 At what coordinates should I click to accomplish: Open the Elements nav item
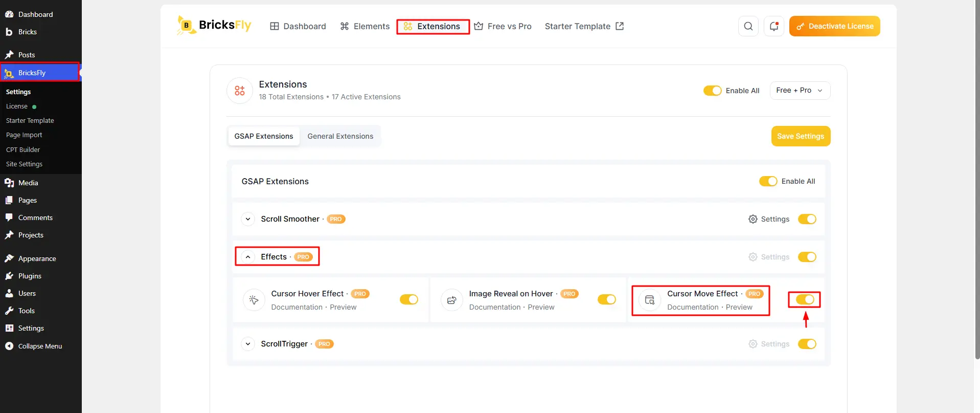[x=365, y=26]
